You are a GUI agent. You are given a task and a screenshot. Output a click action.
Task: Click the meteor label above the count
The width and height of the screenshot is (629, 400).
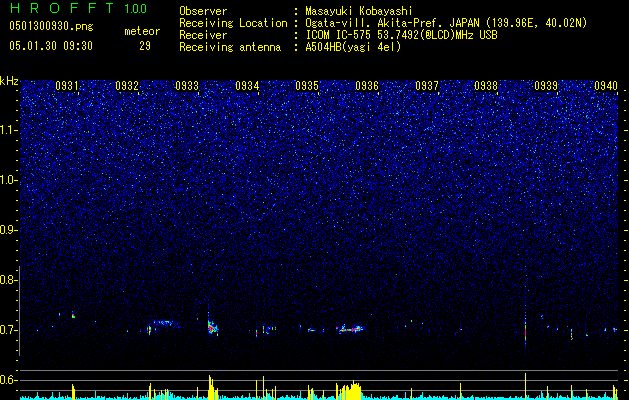(x=142, y=31)
